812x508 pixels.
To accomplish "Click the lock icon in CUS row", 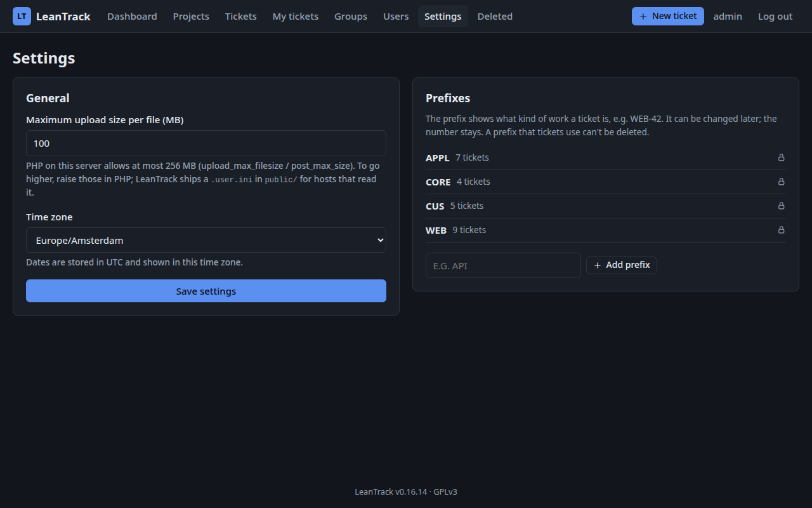I will click(x=782, y=206).
